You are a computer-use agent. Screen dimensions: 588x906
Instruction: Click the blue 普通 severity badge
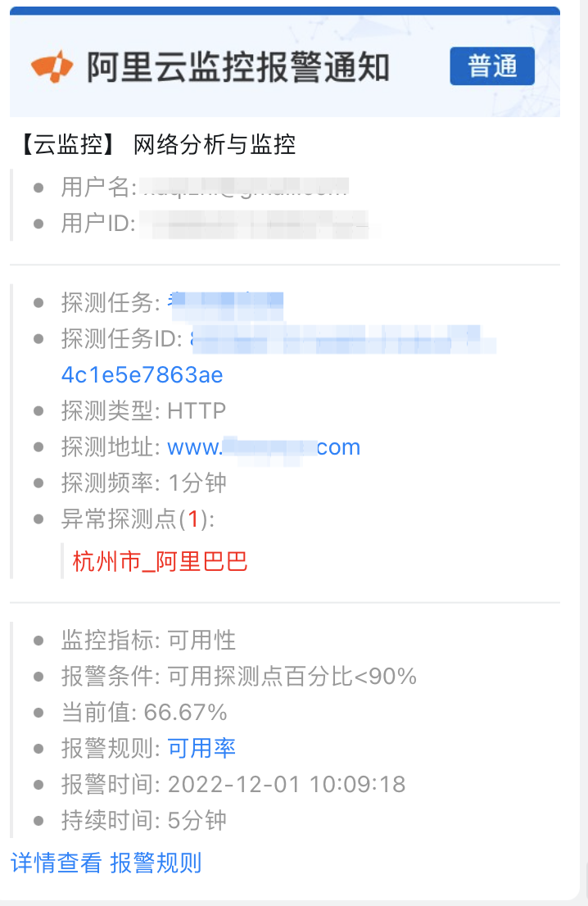[x=492, y=66]
